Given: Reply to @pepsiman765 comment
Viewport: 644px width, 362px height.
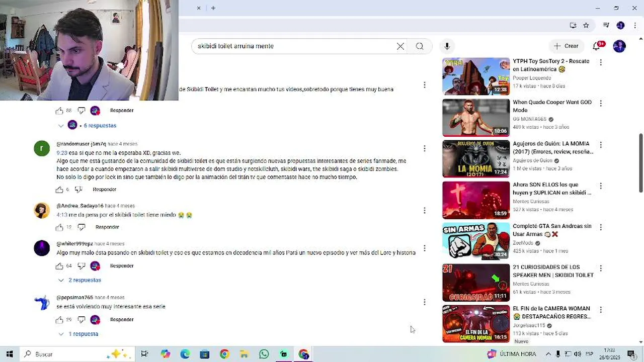Looking at the screenshot, I should coord(122,320).
